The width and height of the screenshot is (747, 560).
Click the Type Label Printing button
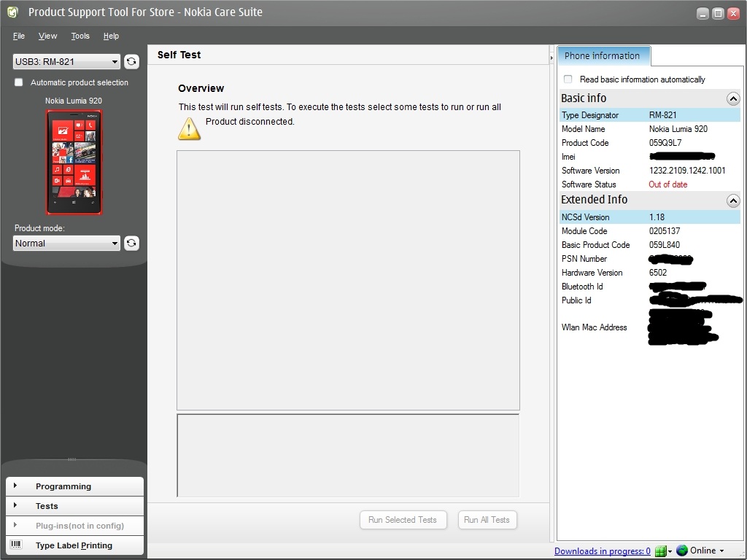75,545
